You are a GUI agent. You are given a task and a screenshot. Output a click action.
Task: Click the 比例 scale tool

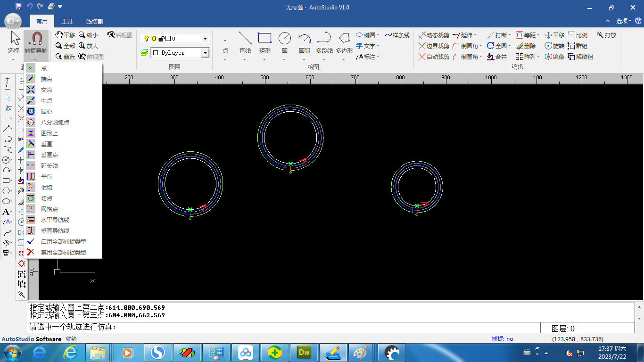578,35
